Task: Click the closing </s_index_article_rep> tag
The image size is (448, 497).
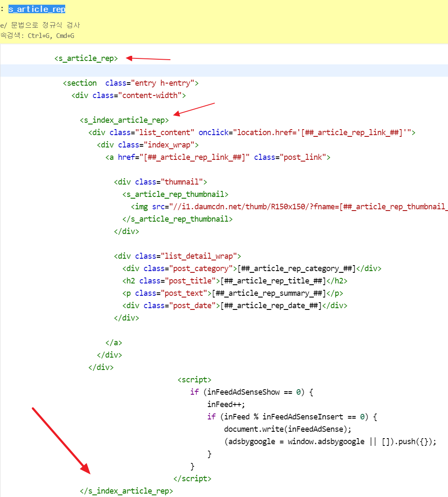Action: coord(127,491)
